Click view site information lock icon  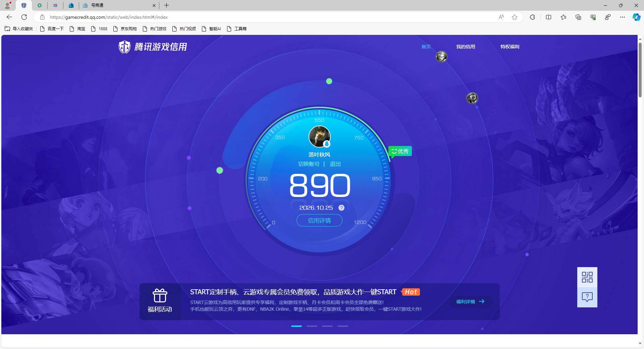click(x=42, y=17)
